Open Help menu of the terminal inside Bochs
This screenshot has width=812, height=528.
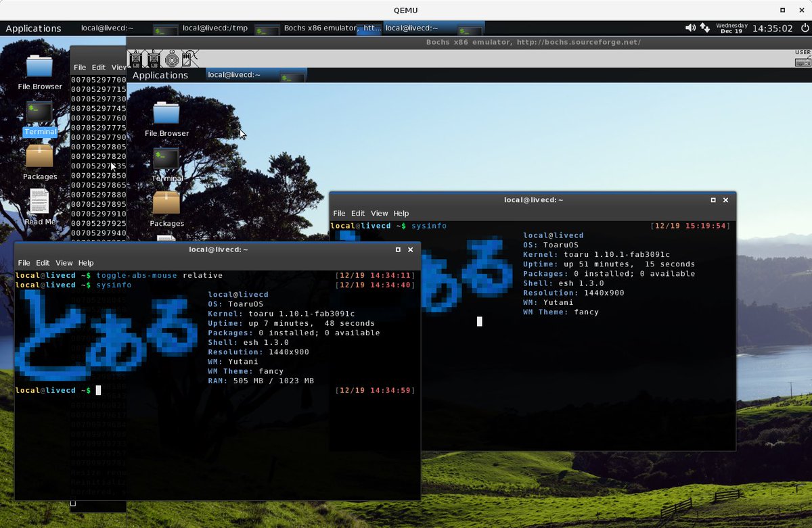[x=401, y=213]
